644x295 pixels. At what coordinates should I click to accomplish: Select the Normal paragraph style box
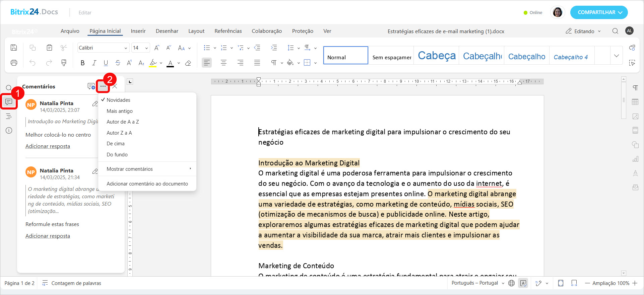[x=345, y=56]
